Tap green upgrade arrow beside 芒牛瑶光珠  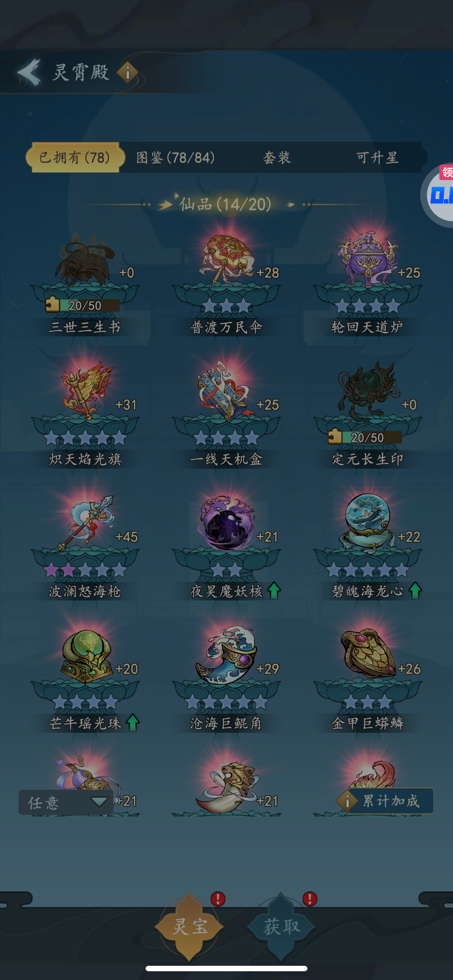pyautogui.click(x=133, y=723)
